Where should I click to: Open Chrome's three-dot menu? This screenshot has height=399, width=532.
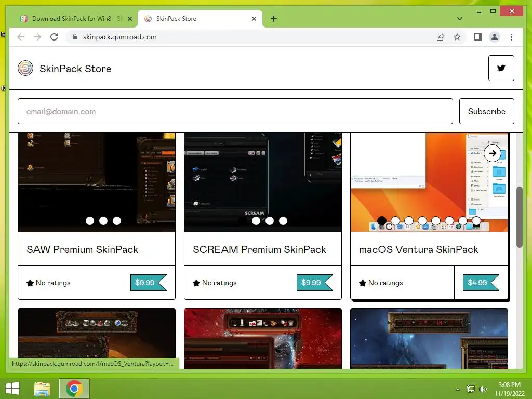511,37
